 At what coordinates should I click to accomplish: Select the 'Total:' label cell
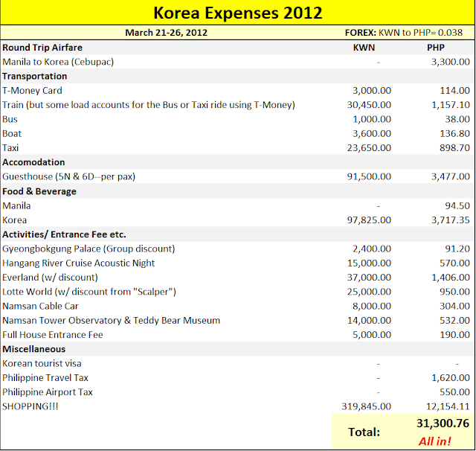(364, 432)
